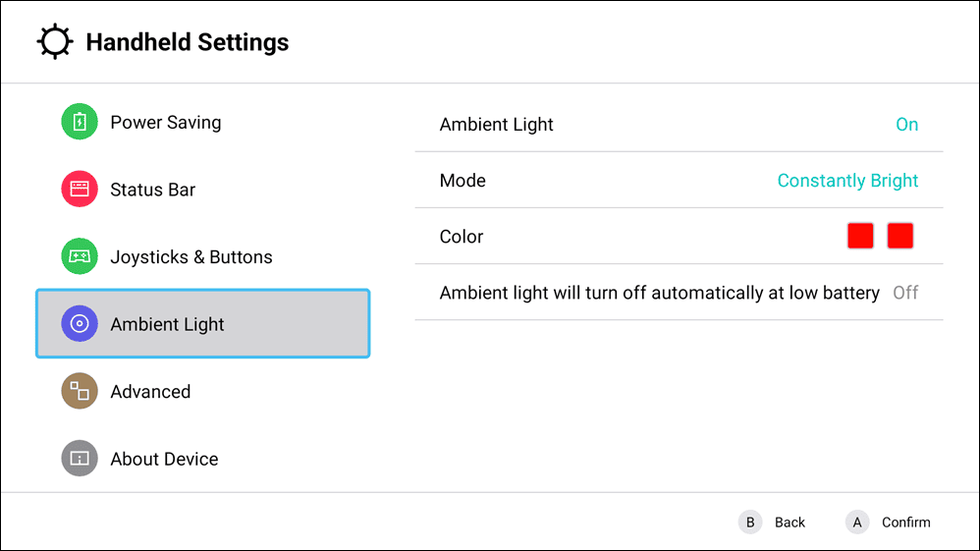The width and height of the screenshot is (980, 551).
Task: Click the red Status Bar icon
Action: [x=80, y=190]
